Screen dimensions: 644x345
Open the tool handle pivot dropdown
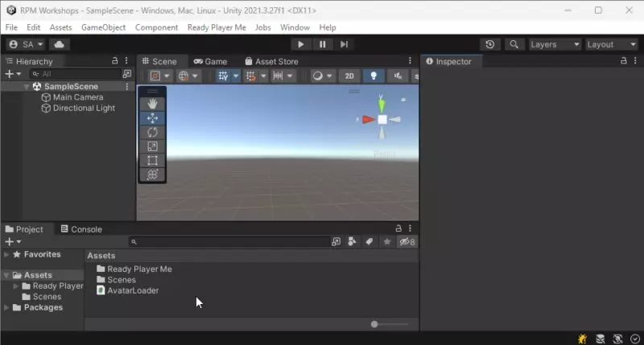click(159, 76)
